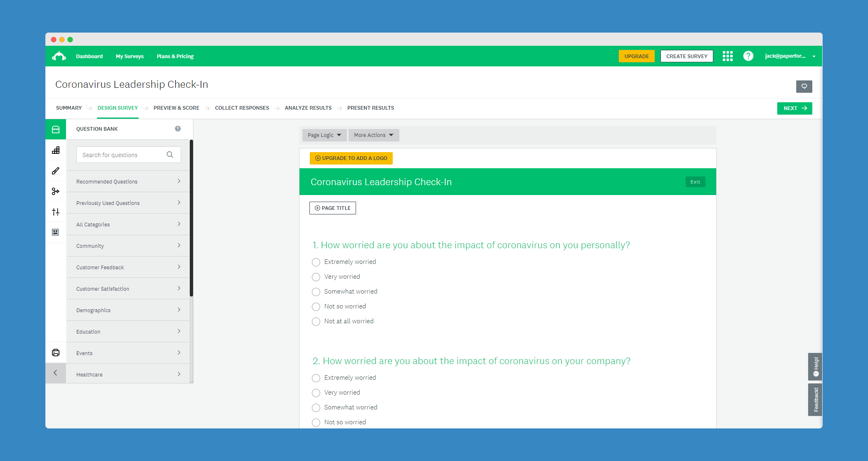Open the More Actions dropdown

373,135
